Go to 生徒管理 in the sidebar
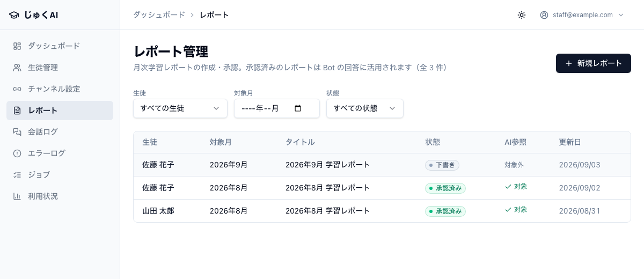Image resolution: width=644 pixels, height=279 pixels. click(x=60, y=68)
